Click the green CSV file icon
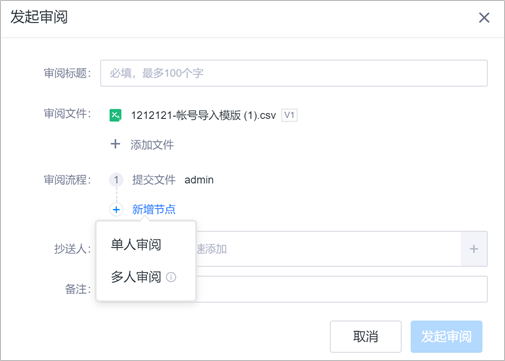Image resolution: width=505 pixels, height=361 pixels. click(x=115, y=115)
